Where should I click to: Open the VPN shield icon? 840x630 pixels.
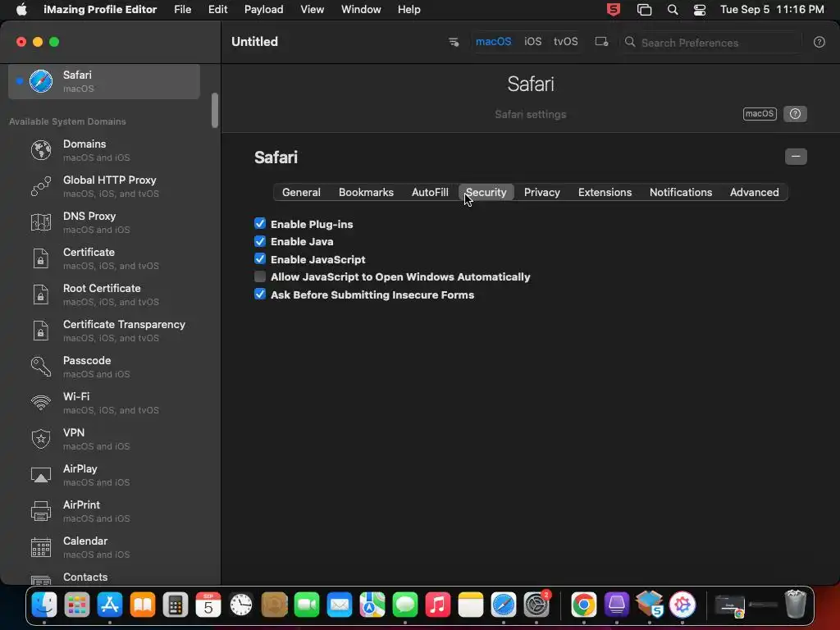click(x=41, y=439)
